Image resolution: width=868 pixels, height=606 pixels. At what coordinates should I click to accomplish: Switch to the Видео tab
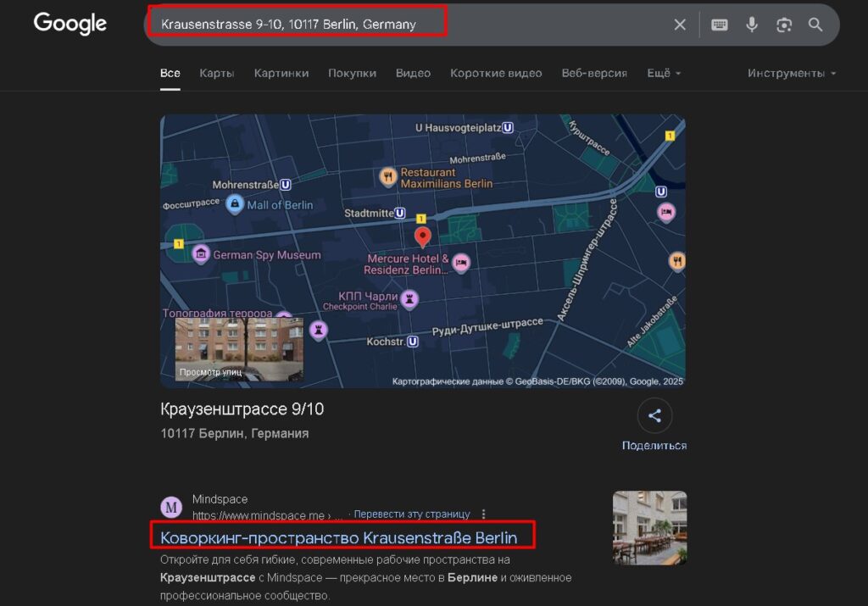413,73
